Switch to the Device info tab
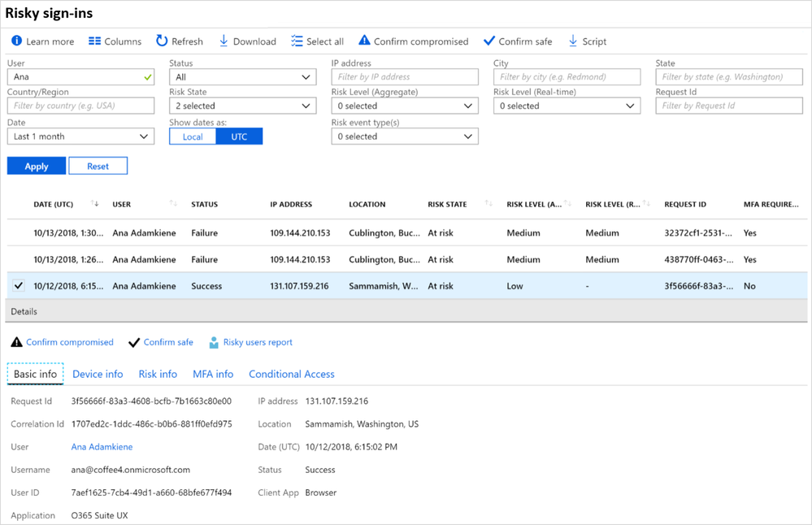This screenshot has height=525, width=812. pyautogui.click(x=98, y=374)
